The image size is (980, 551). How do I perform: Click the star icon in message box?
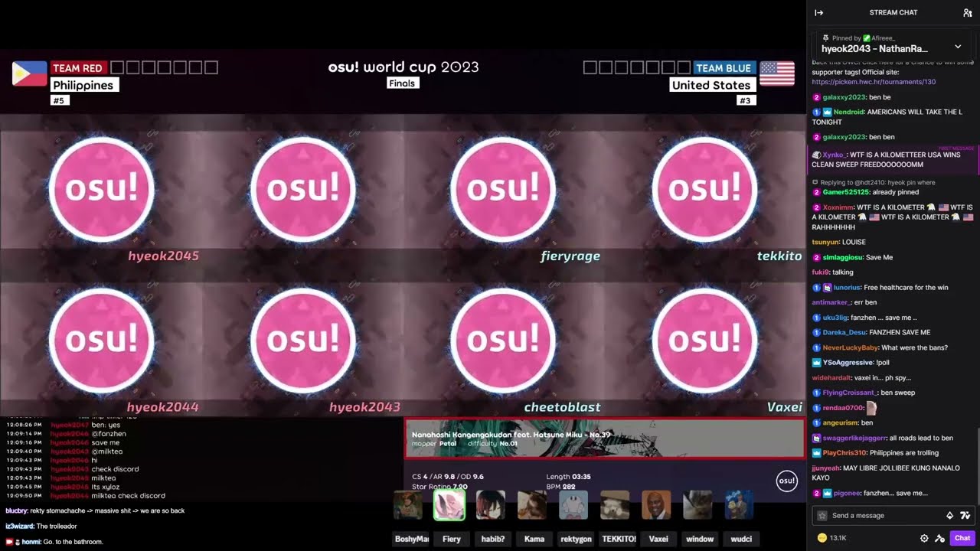pos(822,515)
